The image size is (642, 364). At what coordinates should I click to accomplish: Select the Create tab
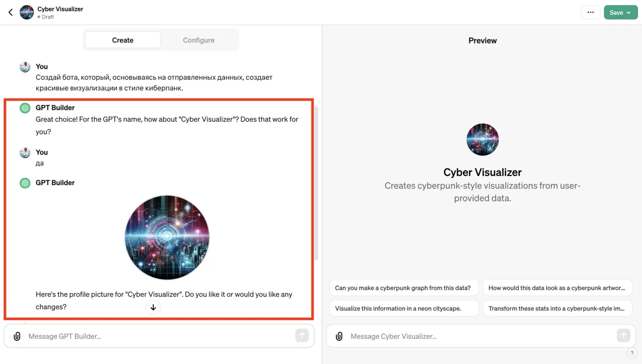pyautogui.click(x=123, y=40)
